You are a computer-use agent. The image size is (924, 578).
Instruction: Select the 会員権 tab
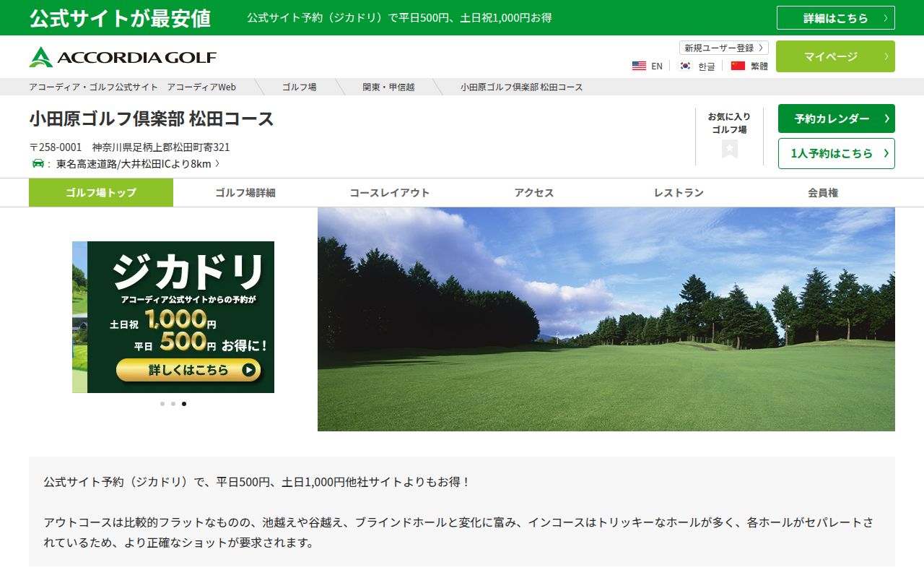point(823,193)
